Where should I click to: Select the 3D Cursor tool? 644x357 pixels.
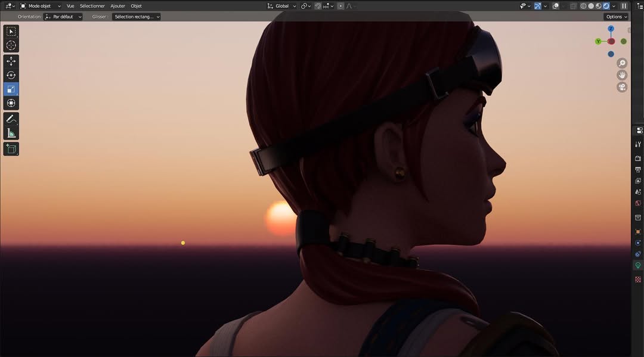click(11, 45)
